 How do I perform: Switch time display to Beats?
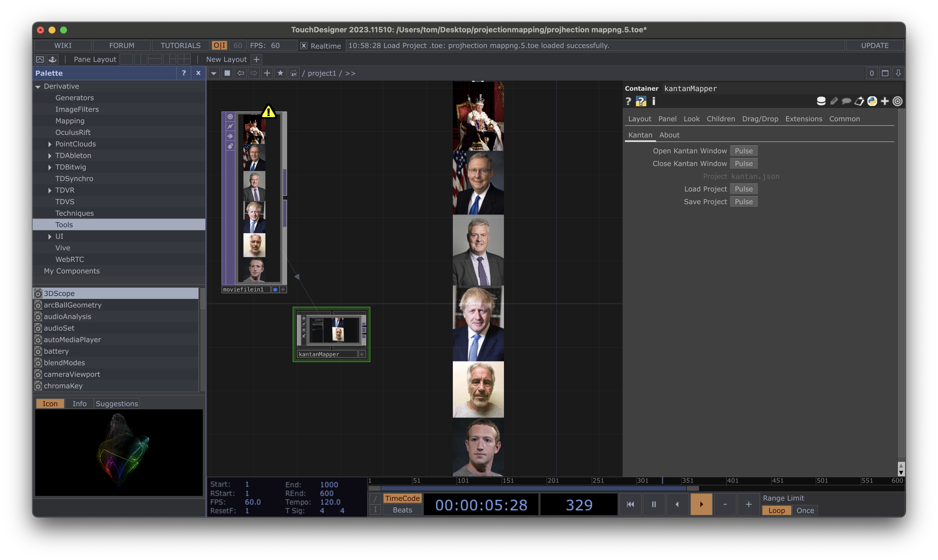(402, 510)
